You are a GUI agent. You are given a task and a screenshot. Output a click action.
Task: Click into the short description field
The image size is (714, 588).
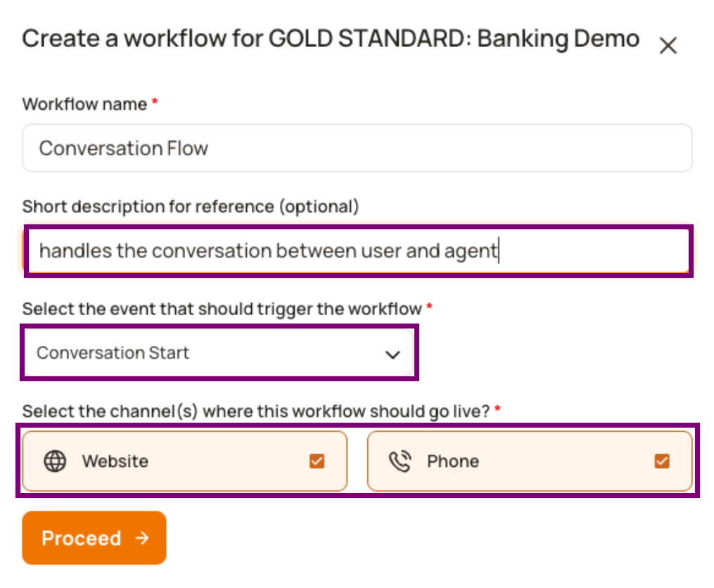(x=358, y=250)
